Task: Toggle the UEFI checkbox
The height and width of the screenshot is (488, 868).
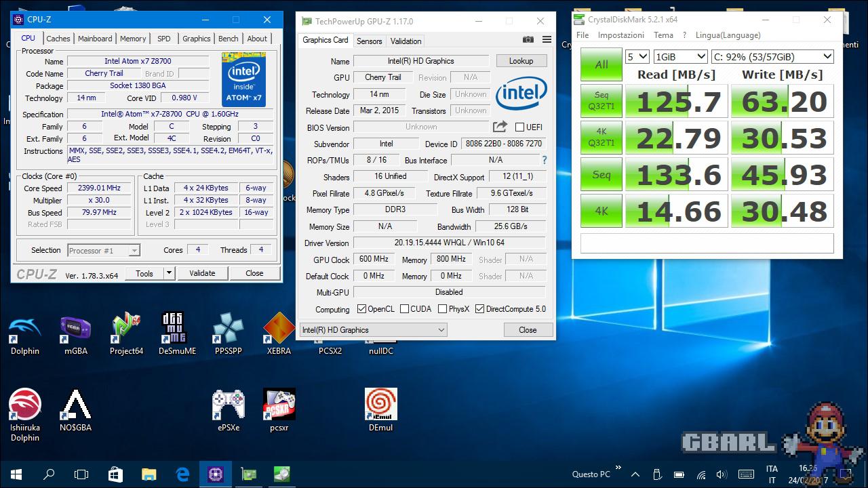Action: coord(520,127)
